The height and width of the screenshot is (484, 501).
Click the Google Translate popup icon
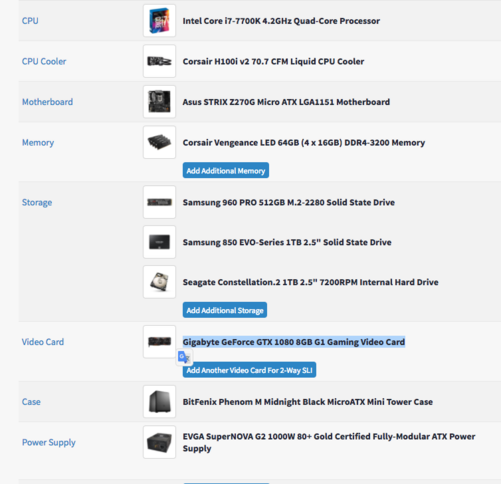(184, 358)
